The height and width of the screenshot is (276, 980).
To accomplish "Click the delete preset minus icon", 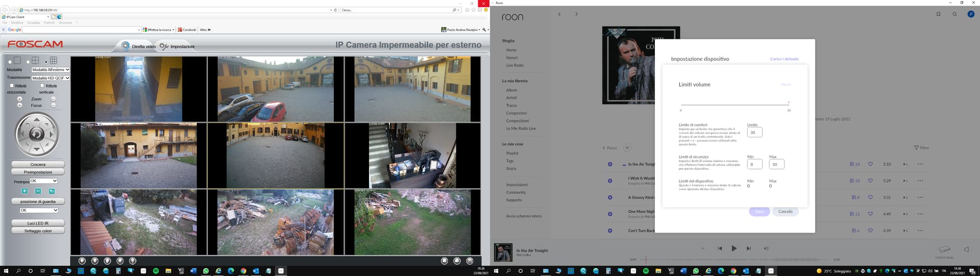I will (38, 191).
